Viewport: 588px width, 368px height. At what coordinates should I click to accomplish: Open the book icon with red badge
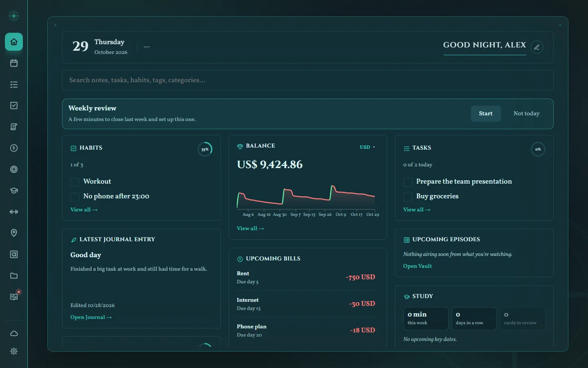tap(14, 297)
